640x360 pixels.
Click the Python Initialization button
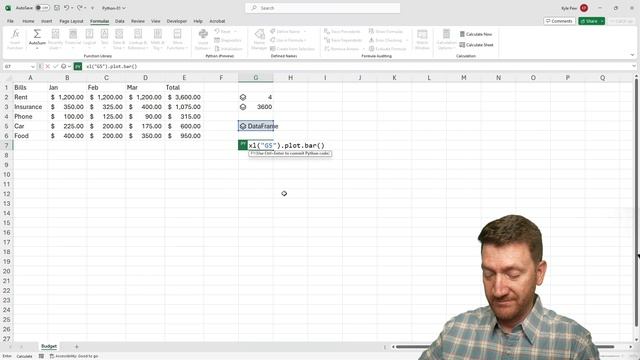(229, 49)
